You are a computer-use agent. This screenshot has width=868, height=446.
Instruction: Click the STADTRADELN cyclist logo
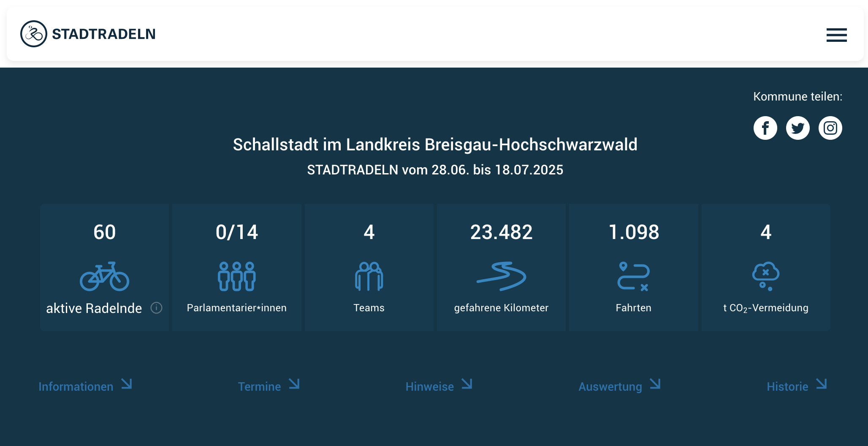coord(34,34)
